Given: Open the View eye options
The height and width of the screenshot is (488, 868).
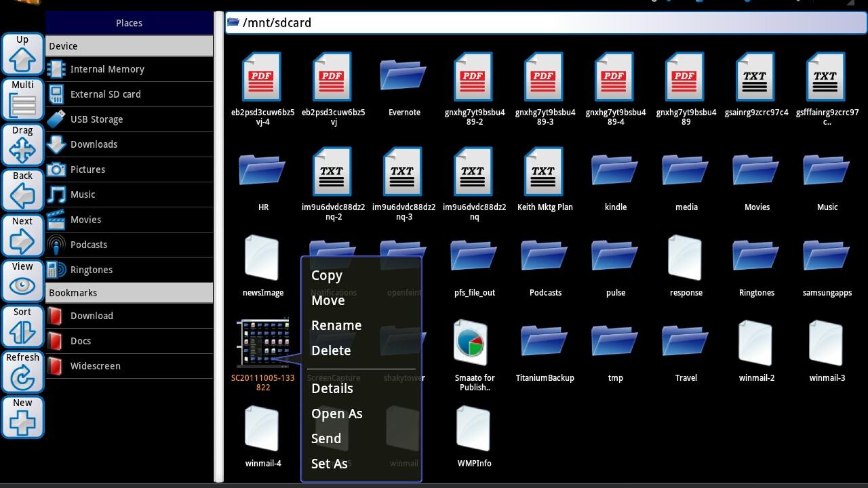Looking at the screenshot, I should click(22, 281).
